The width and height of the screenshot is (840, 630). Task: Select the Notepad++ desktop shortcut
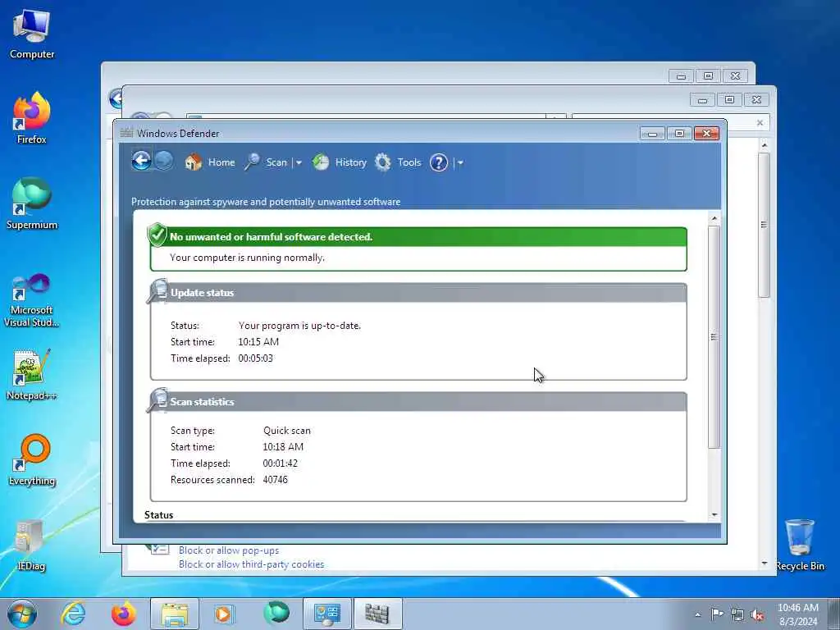pyautogui.click(x=32, y=374)
